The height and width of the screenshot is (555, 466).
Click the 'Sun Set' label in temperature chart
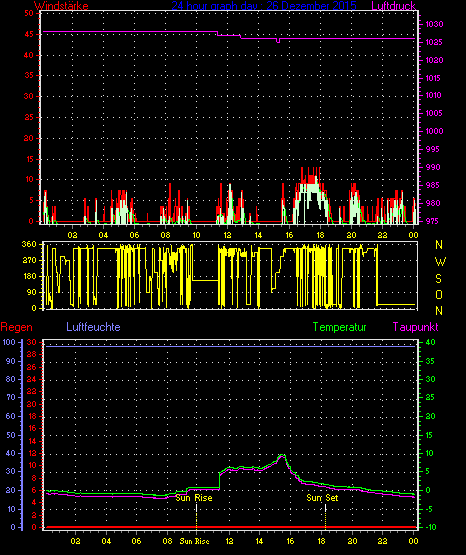[x=322, y=498]
